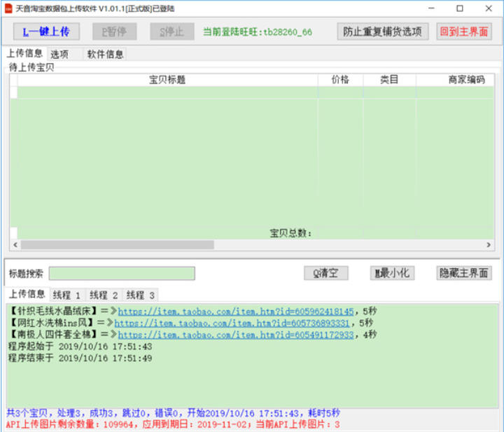This screenshot has height=432, width=504.
Task: Open the 线程 1 log tab
Action: (67, 295)
